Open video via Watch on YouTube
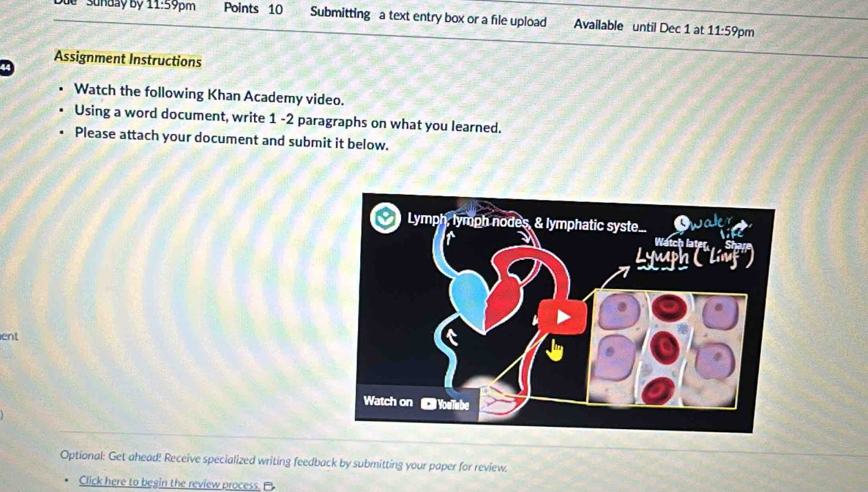 pos(416,403)
